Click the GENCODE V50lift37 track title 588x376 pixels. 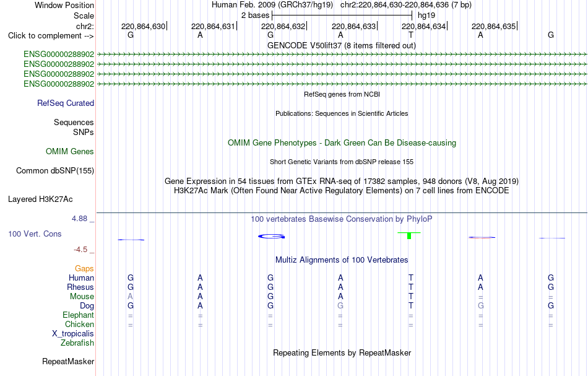tap(342, 46)
